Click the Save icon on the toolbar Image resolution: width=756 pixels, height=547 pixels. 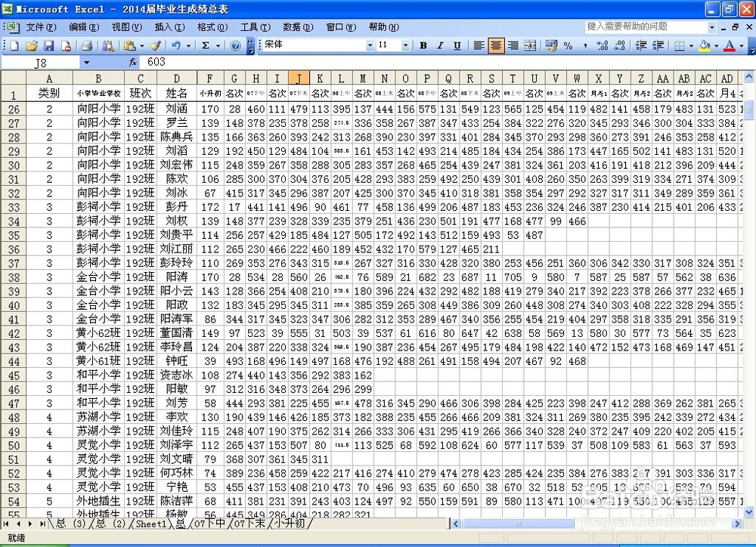(49, 45)
